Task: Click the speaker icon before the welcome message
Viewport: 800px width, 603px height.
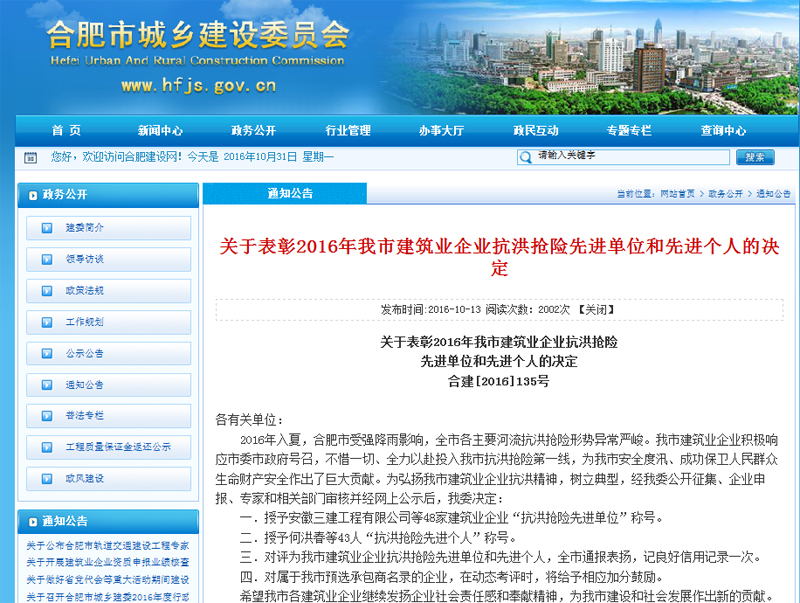Action: click(x=29, y=157)
